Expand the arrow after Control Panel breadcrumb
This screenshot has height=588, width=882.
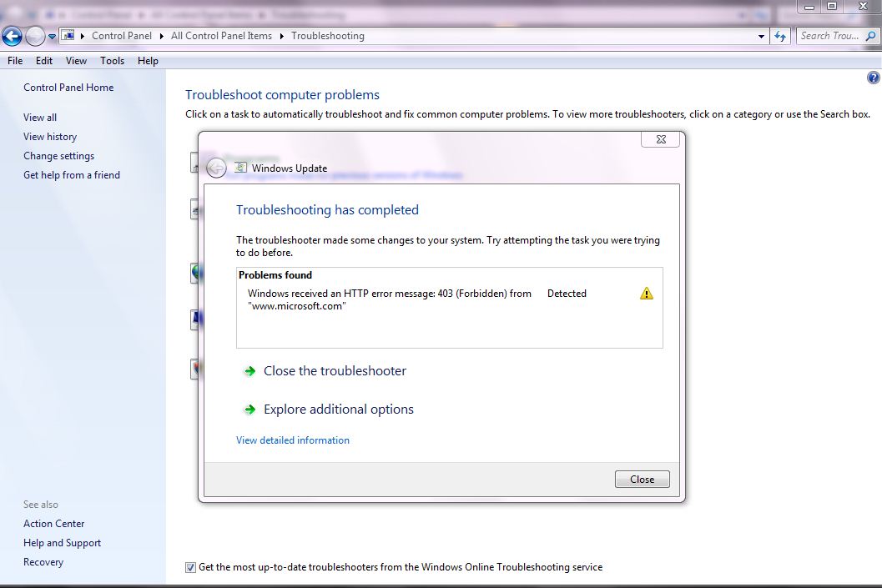coord(161,36)
